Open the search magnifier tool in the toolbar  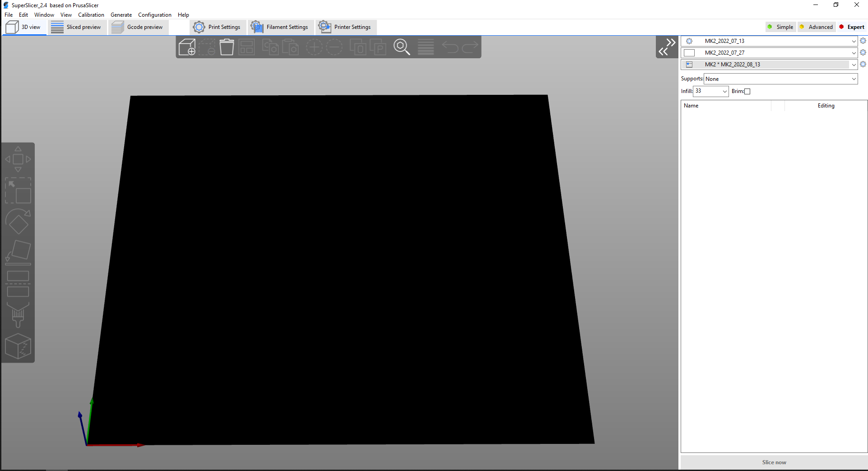click(401, 47)
